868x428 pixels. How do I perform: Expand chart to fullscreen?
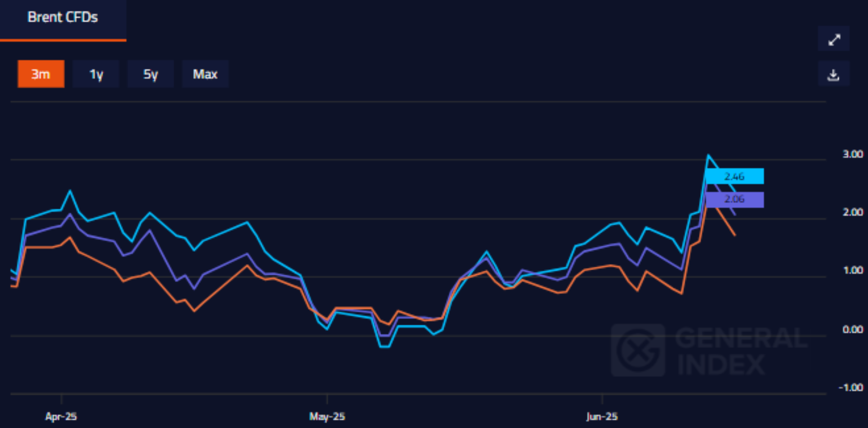[834, 39]
